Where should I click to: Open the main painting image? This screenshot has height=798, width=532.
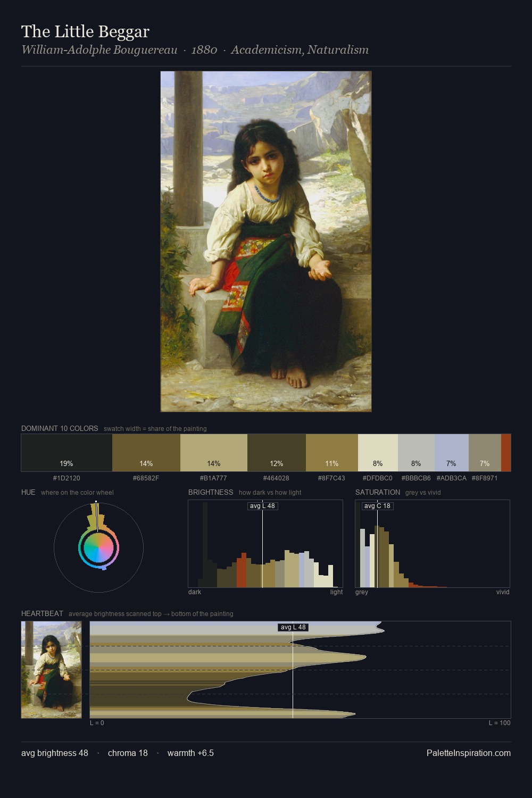[x=266, y=242]
